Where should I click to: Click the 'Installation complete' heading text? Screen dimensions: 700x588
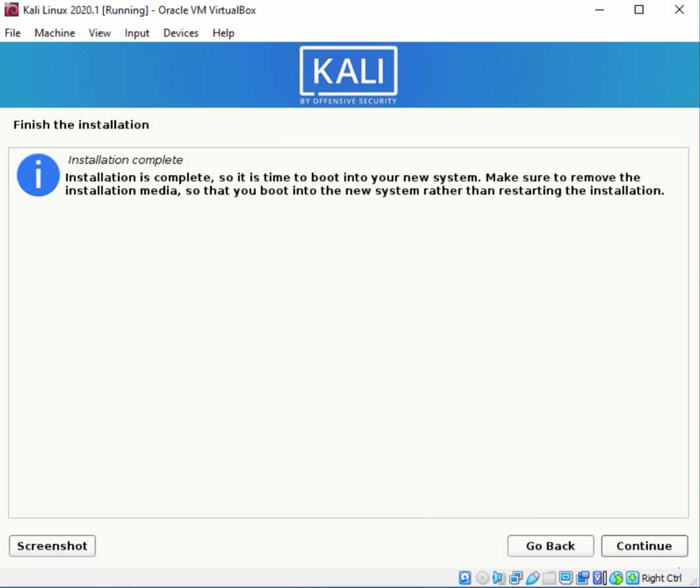tap(125, 160)
